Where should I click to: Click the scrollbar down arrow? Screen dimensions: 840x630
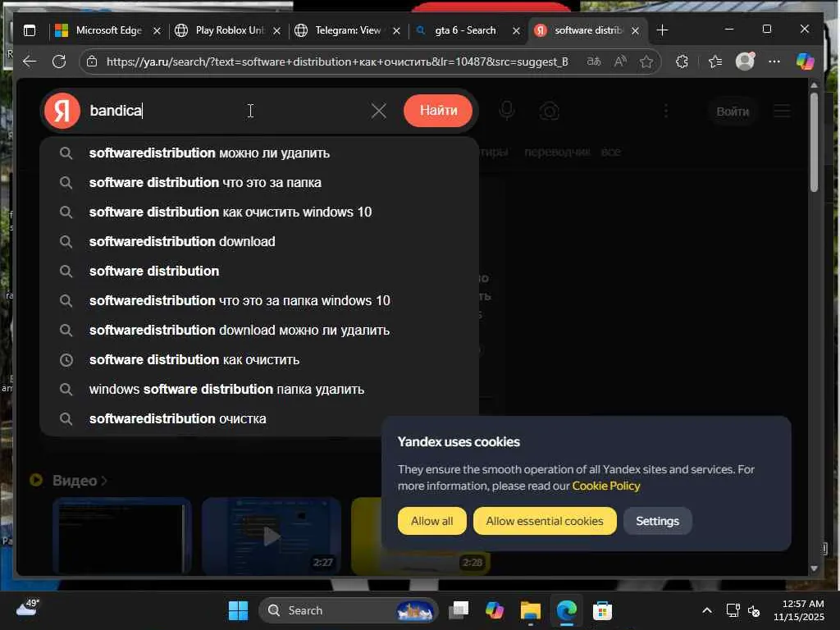point(814,568)
